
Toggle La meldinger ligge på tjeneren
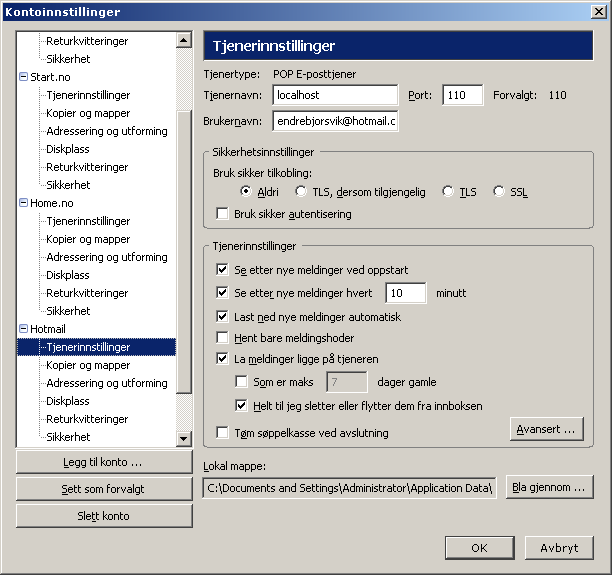pos(222,359)
